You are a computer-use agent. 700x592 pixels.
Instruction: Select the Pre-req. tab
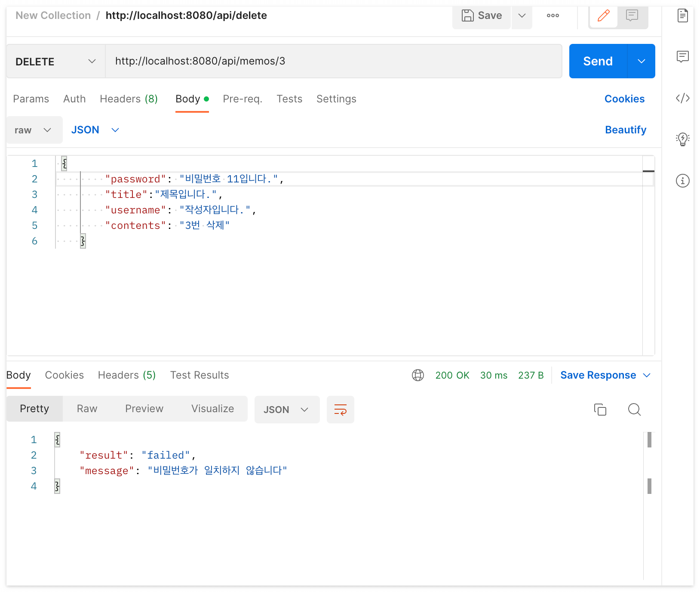tap(243, 99)
